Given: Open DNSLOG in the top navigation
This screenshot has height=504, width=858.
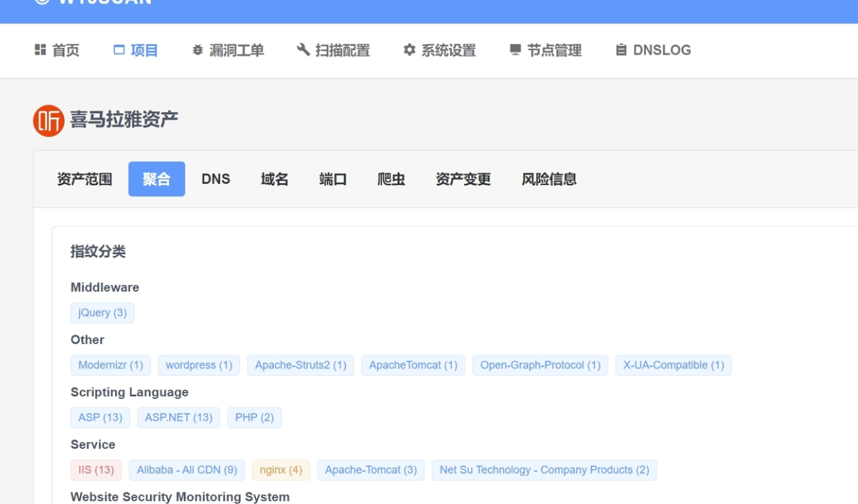Looking at the screenshot, I should tap(653, 50).
